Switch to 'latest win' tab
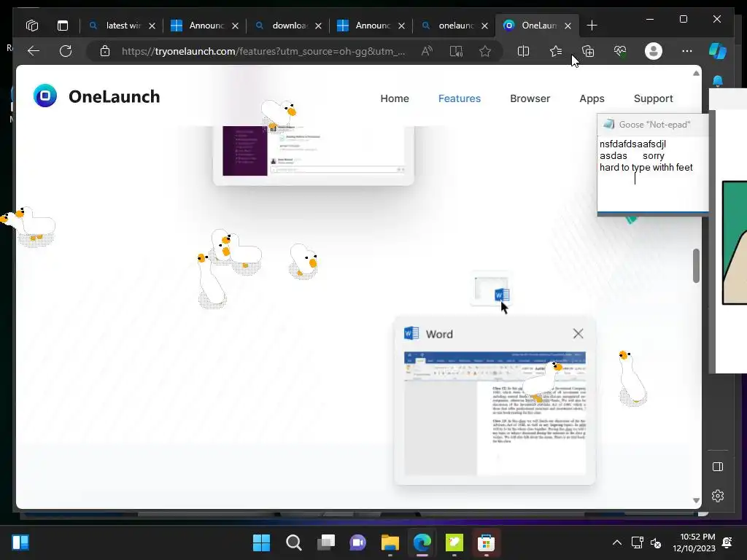Image resolution: width=747 pixels, height=560 pixels. coord(123,26)
